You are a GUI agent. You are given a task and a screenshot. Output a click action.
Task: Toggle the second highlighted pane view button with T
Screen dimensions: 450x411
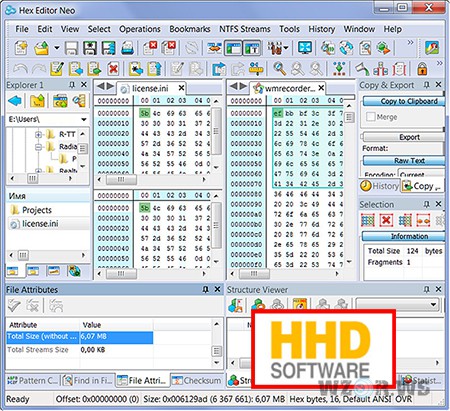coord(252,48)
